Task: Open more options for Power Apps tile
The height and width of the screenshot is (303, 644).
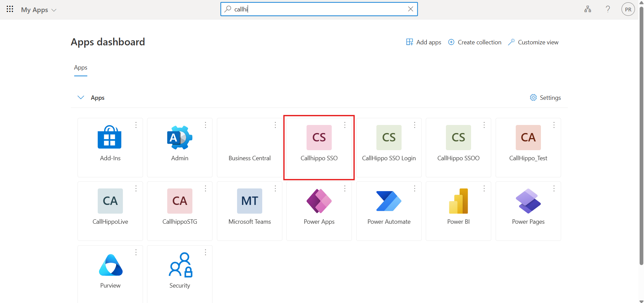Action: pos(345,188)
